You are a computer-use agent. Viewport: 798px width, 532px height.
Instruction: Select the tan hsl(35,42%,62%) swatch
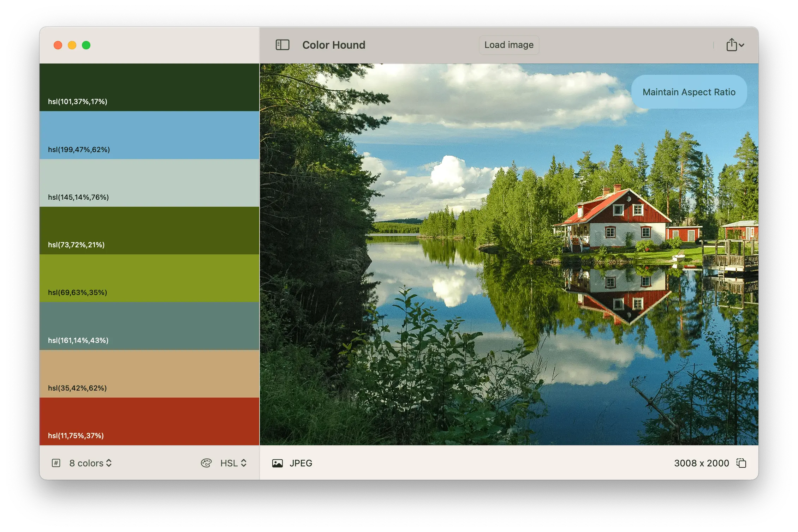(x=149, y=373)
